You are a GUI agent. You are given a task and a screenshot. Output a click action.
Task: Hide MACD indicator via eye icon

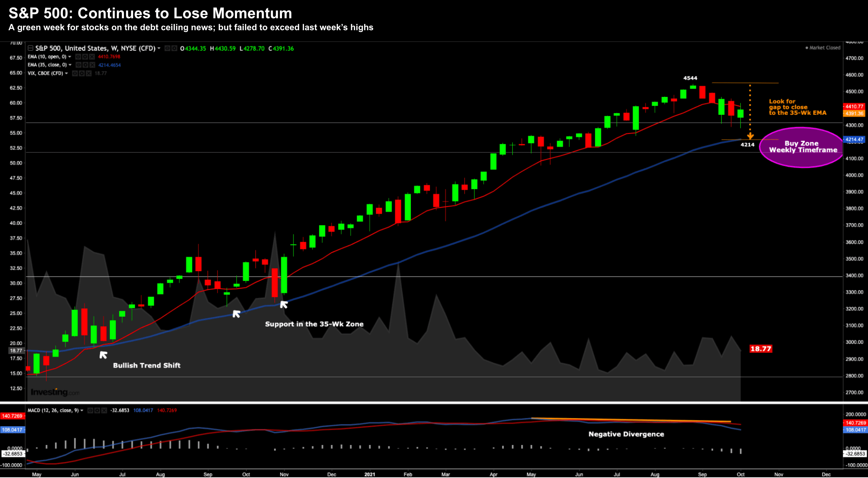pos(90,411)
